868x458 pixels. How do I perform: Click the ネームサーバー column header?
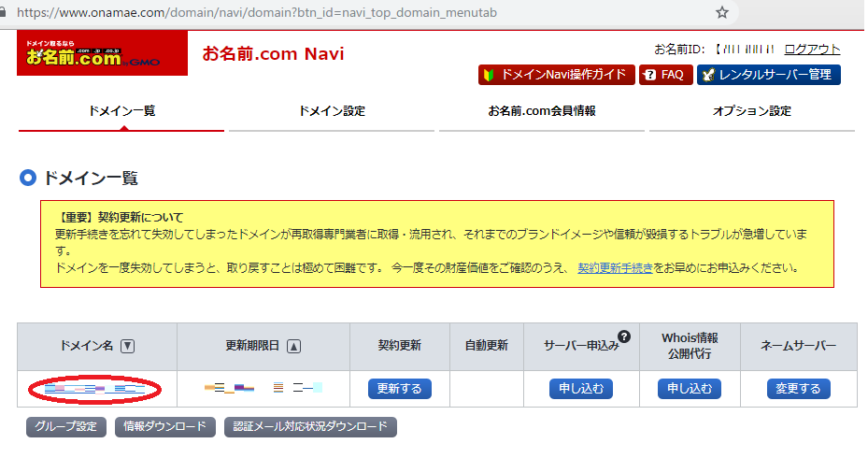[x=798, y=346]
